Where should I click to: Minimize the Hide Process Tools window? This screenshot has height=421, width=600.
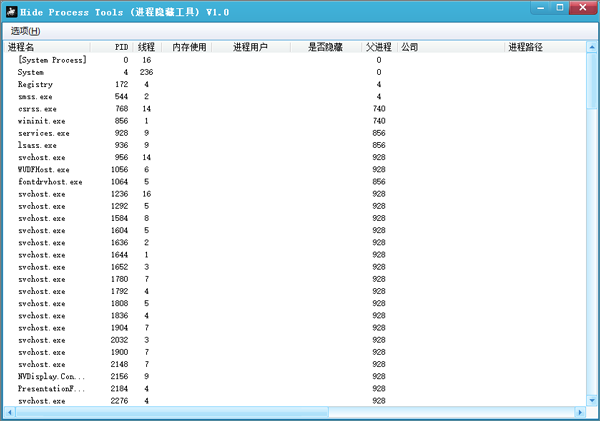tap(541, 8)
